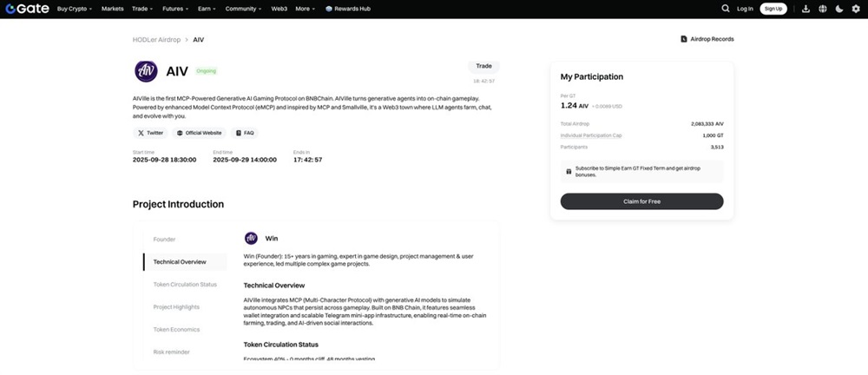Expand the Futures dropdown menu
The width and height of the screenshot is (868, 375).
(175, 9)
